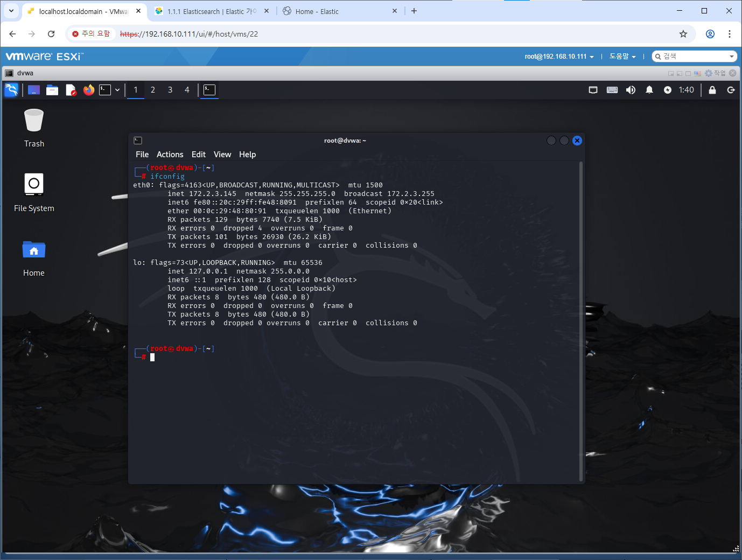
Task: Click the console keyboard layout flag icon
Action: (x=698, y=73)
